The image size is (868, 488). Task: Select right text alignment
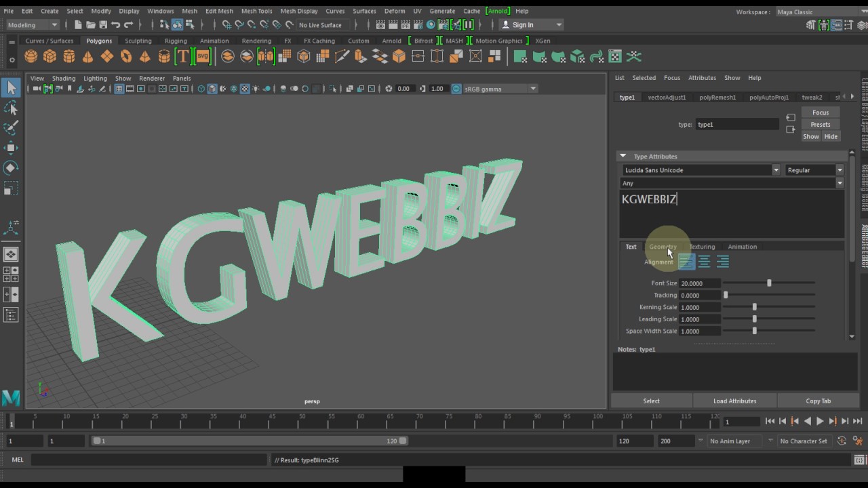click(x=723, y=262)
